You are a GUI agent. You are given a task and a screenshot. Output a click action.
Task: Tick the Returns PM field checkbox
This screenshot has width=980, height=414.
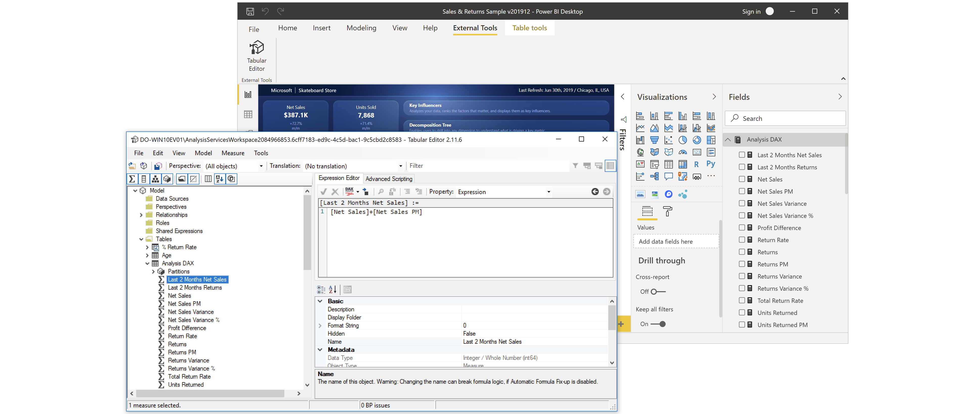pos(741,264)
